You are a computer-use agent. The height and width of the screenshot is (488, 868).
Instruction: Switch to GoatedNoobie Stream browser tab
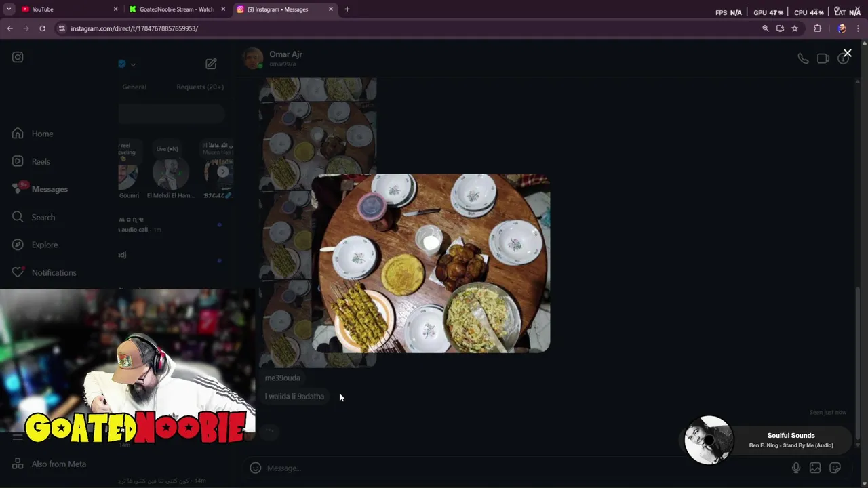click(x=176, y=9)
